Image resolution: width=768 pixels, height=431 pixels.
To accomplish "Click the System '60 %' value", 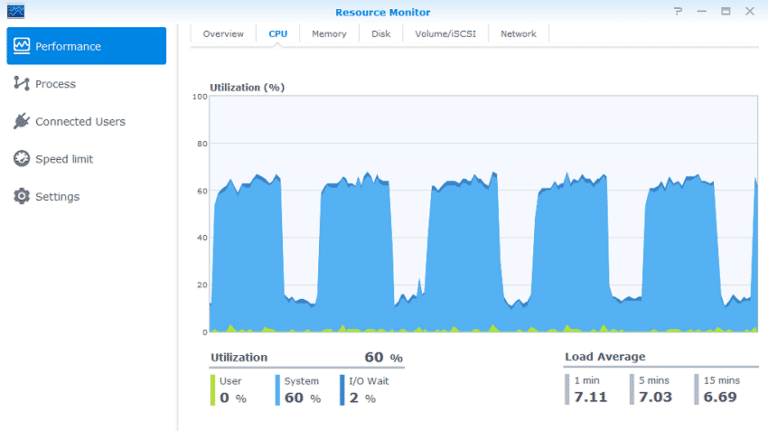I will 303,398.
